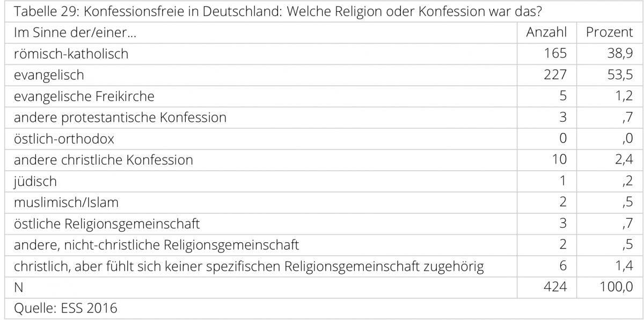This screenshot has height=320, width=644.
Task: Select the total count 424 cell
Action: click(555, 287)
